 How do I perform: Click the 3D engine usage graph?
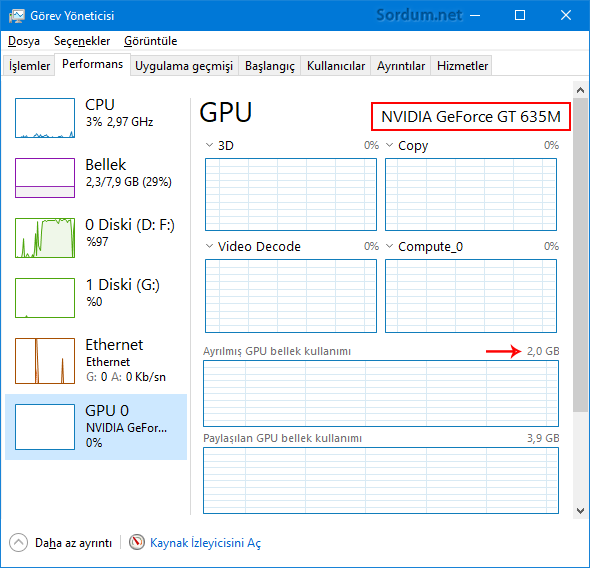291,194
